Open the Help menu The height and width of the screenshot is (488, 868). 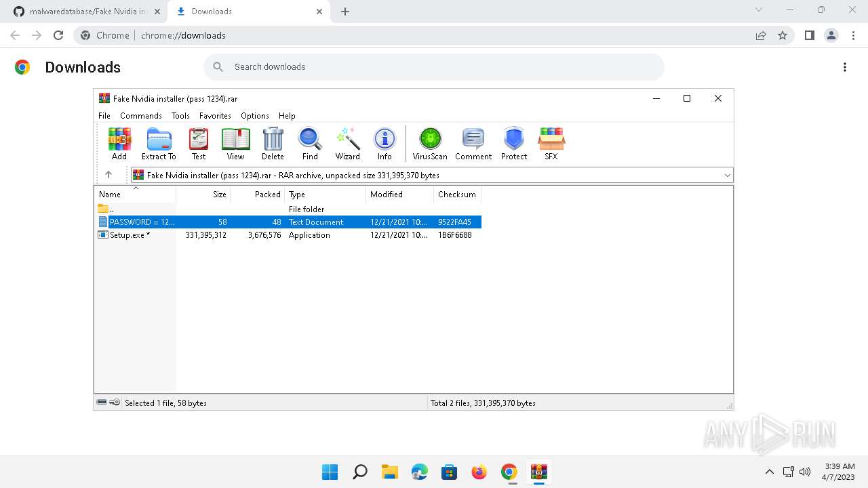tap(287, 116)
